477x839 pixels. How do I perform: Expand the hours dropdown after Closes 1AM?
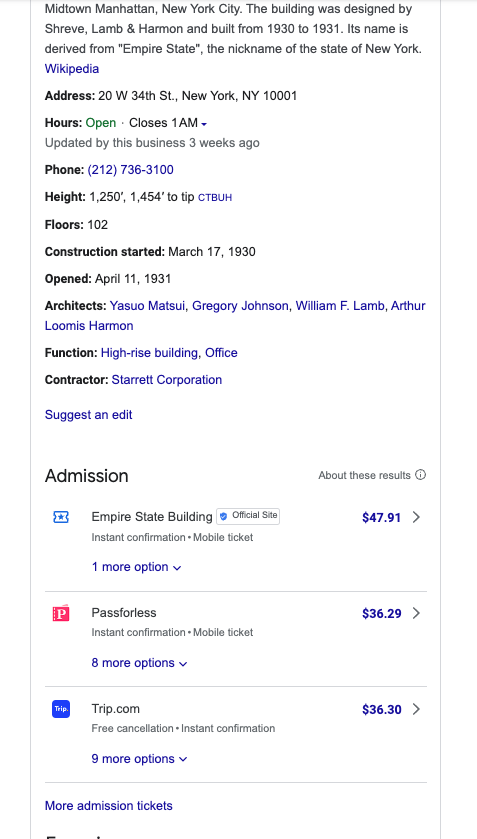[204, 124]
